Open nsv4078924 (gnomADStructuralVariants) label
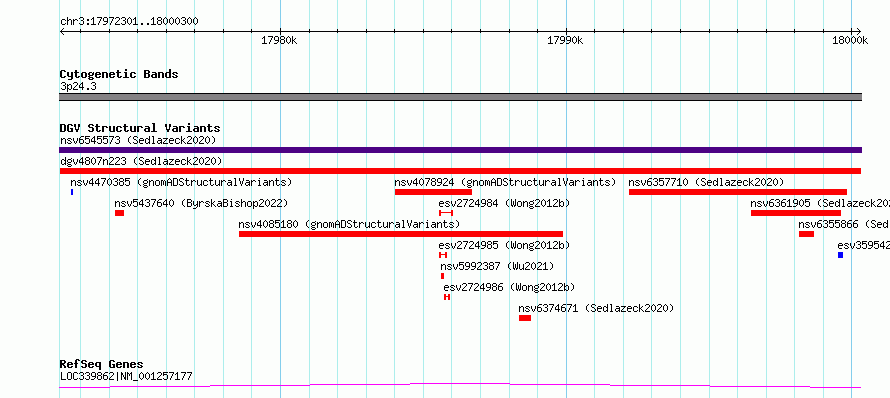This screenshot has height=398, width=890. tap(505, 182)
